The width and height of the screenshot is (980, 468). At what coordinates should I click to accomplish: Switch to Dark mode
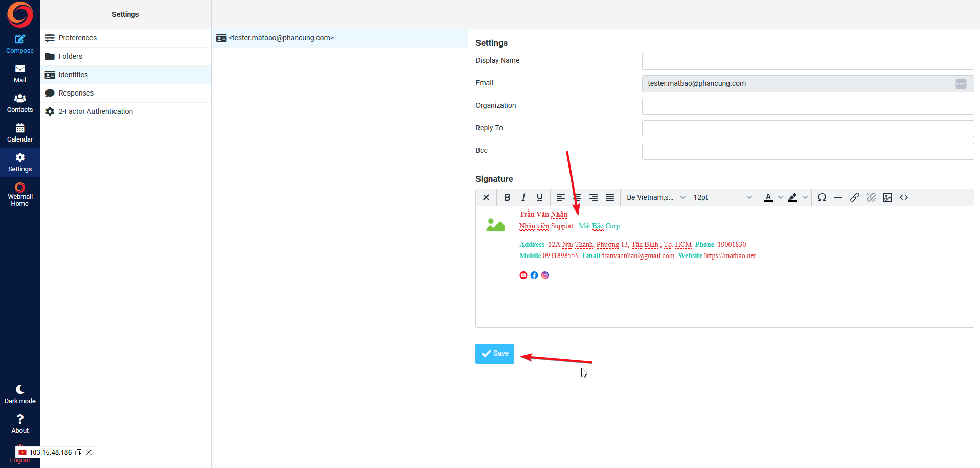pyautogui.click(x=20, y=394)
